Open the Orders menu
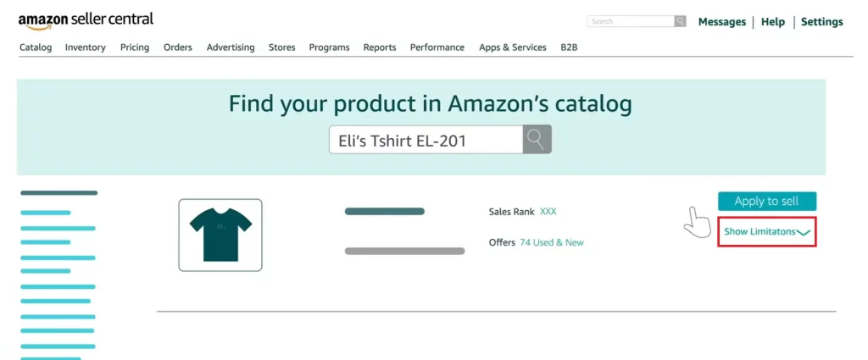868x360 pixels. click(x=178, y=47)
